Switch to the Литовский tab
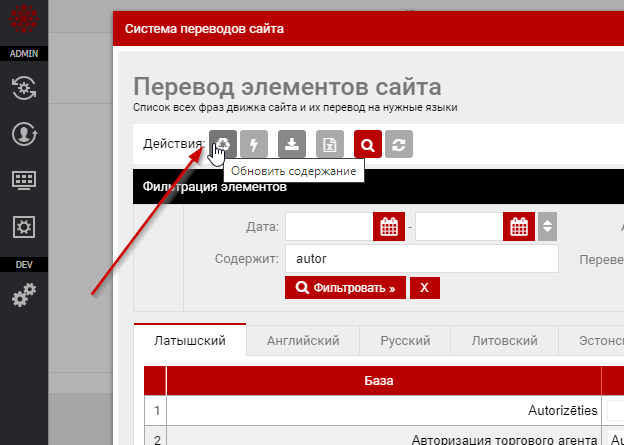The image size is (624, 445). [x=503, y=341]
